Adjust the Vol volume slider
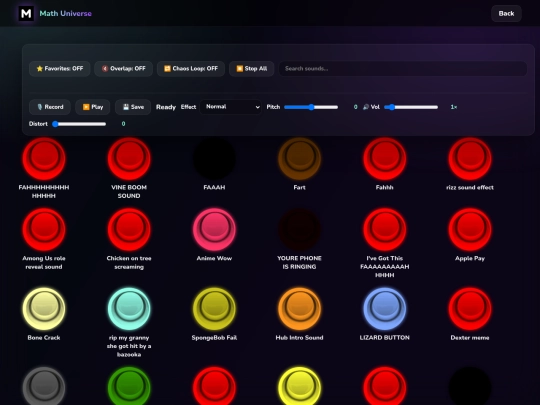 411,107
